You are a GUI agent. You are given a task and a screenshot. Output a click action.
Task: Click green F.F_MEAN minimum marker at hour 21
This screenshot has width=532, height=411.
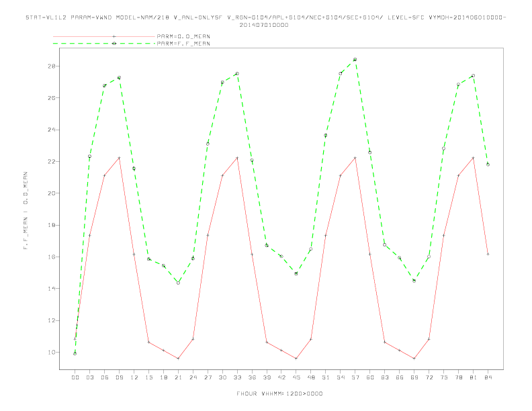coord(178,283)
